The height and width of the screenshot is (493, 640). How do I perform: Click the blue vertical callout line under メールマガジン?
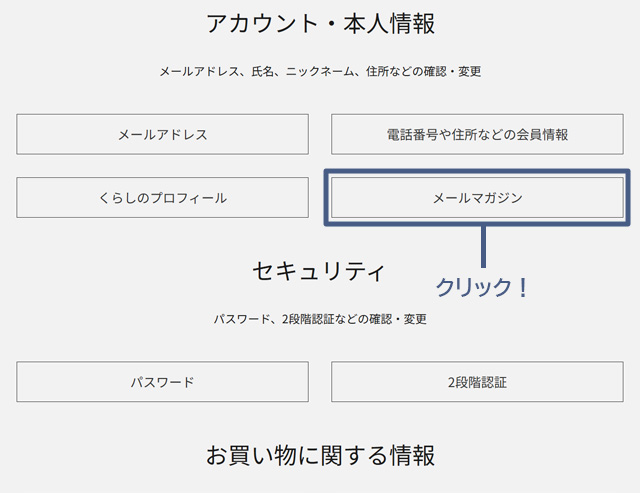click(x=483, y=246)
